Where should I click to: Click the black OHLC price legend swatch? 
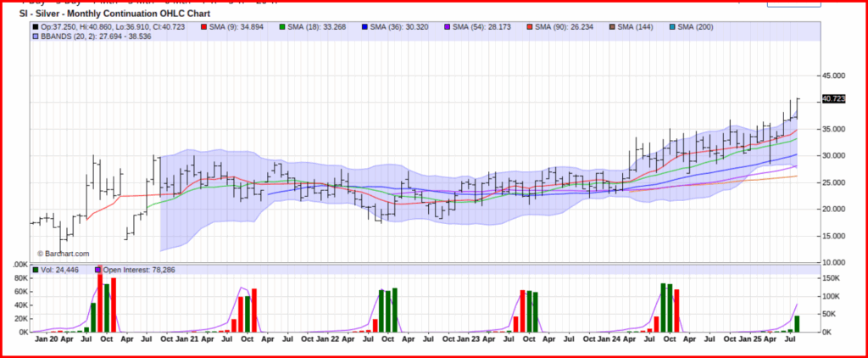point(35,29)
